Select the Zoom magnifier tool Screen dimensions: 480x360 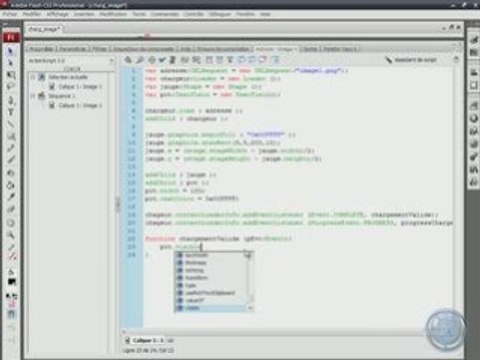[11, 235]
